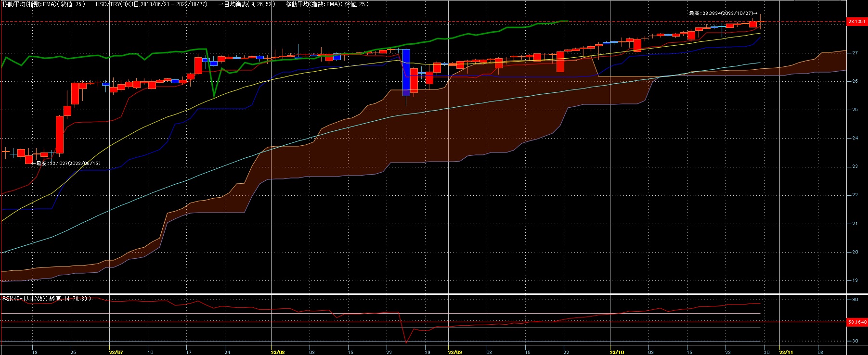This screenshot has width=868, height=355.
Task: Click the RSI 90 axis label
Action: pos(855,300)
